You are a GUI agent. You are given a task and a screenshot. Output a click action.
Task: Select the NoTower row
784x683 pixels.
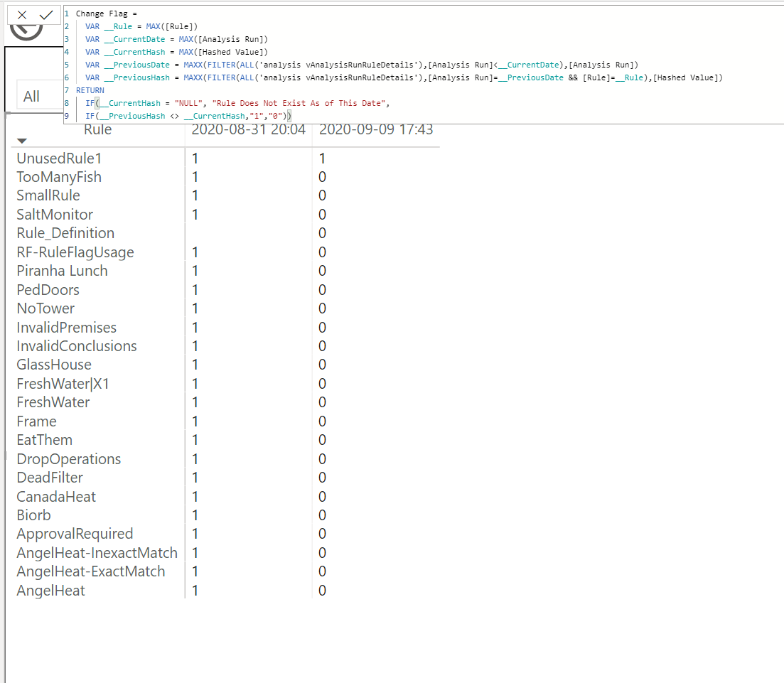[x=225, y=308]
